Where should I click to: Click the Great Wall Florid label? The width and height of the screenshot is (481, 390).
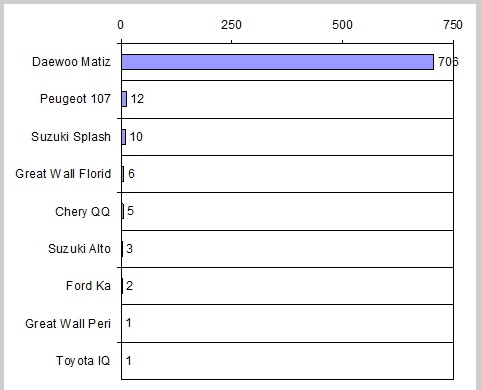pyautogui.click(x=63, y=174)
